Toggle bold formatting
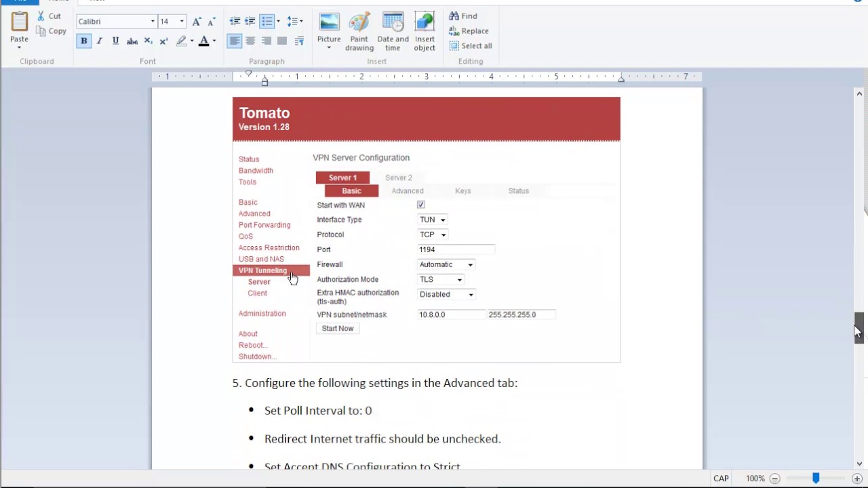The height and width of the screenshot is (488, 868). point(83,41)
